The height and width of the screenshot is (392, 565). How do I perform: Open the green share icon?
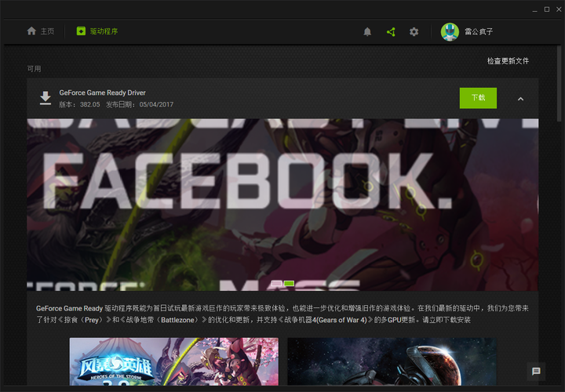(391, 31)
